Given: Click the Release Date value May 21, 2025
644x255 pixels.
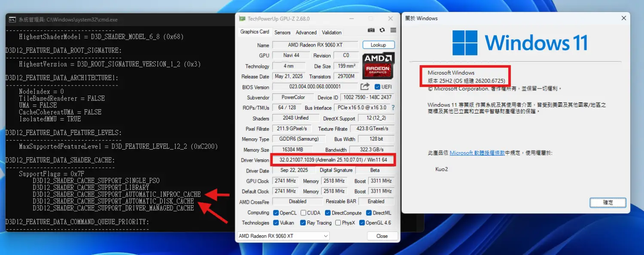Looking at the screenshot, I should (x=289, y=76).
